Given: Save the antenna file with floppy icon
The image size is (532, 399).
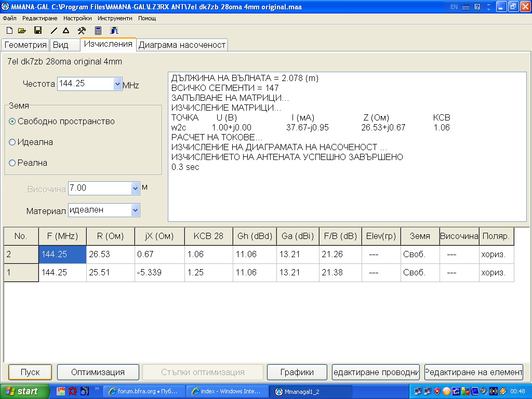Looking at the screenshot, I should click(38, 31).
